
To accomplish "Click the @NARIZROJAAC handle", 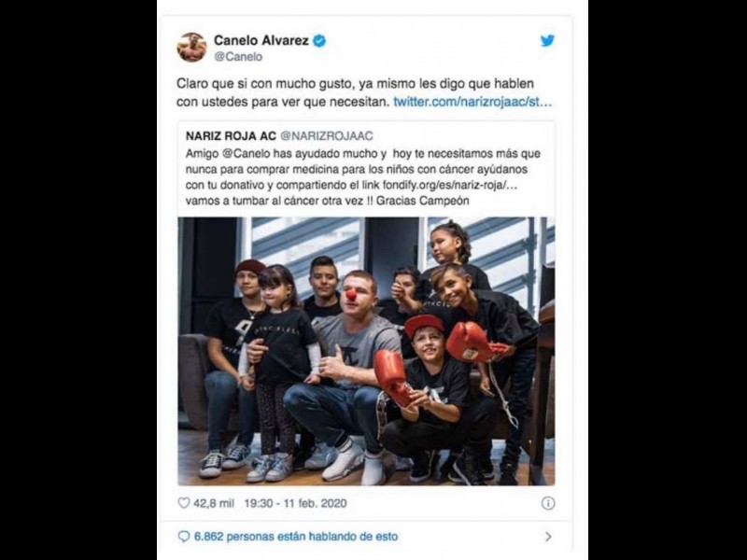I will (x=327, y=135).
